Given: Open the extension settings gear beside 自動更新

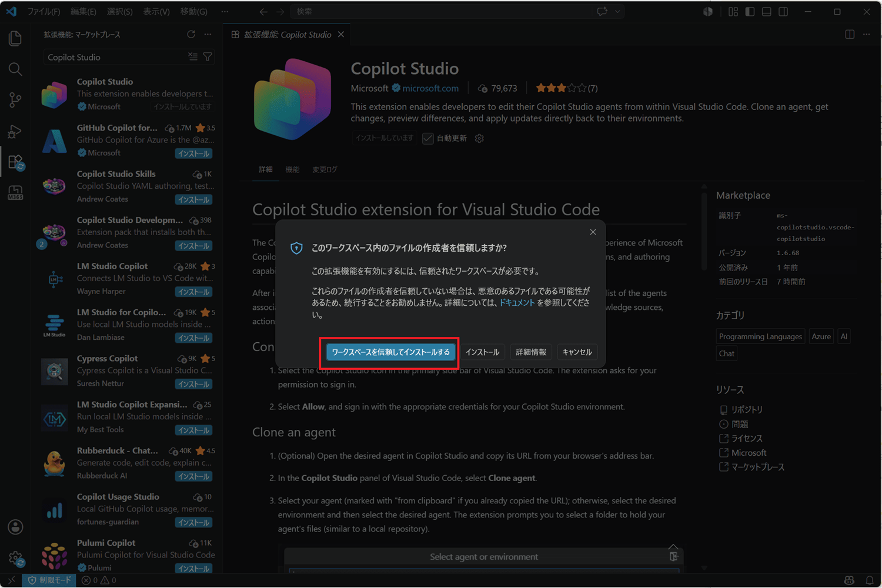Looking at the screenshot, I should click(x=479, y=138).
